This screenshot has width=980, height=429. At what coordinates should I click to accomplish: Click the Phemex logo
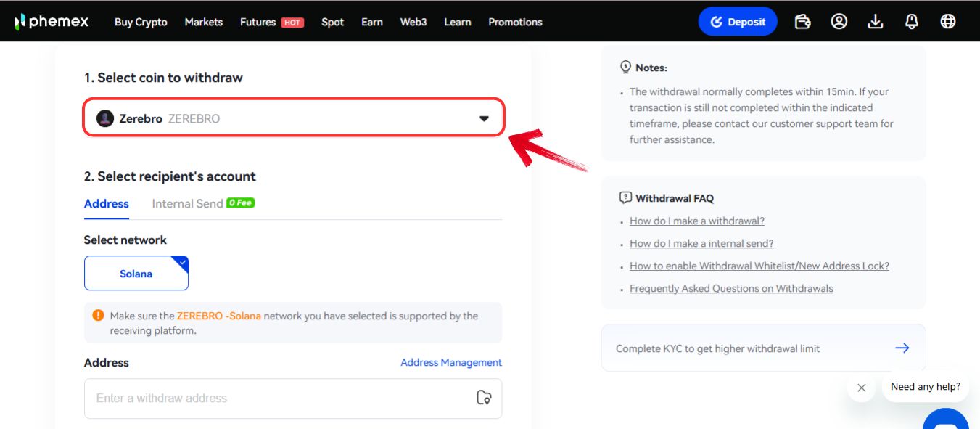[51, 22]
